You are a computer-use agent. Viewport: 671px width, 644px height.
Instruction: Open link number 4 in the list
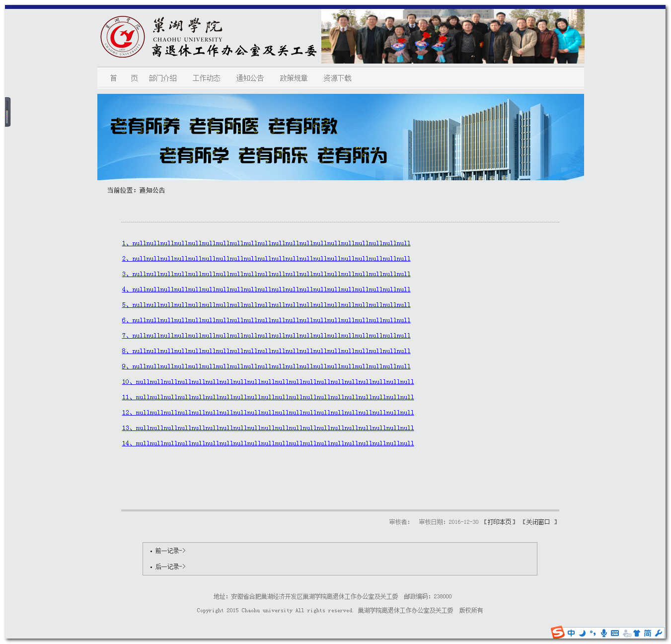tap(266, 289)
